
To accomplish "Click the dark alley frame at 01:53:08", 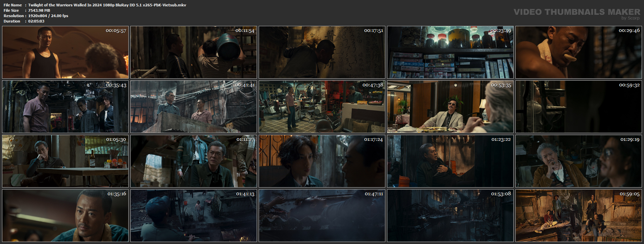I will (x=450, y=215).
